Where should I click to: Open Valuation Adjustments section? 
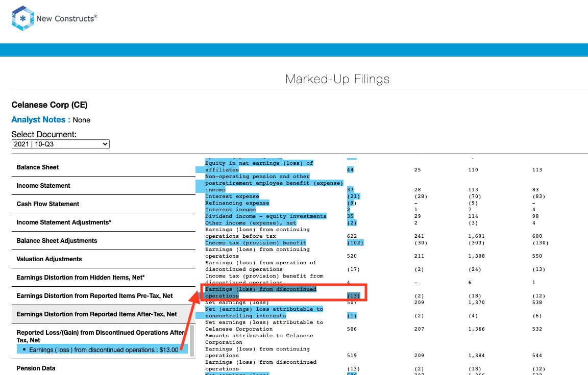click(x=104, y=259)
